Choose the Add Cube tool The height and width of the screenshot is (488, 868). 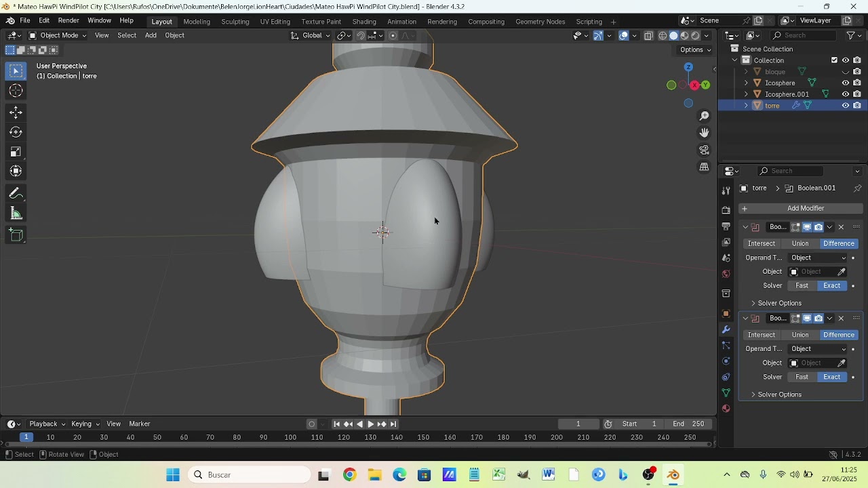(16, 235)
